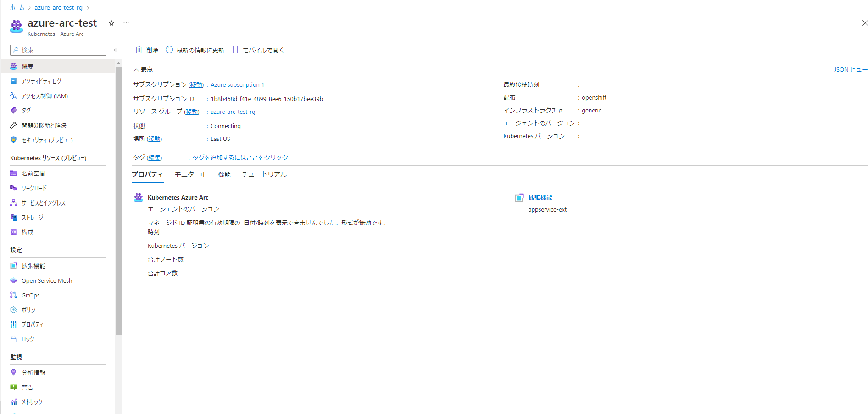Viewport: 868px width, 414px height.
Task: Click the GitOps icon
Action: 14,295
